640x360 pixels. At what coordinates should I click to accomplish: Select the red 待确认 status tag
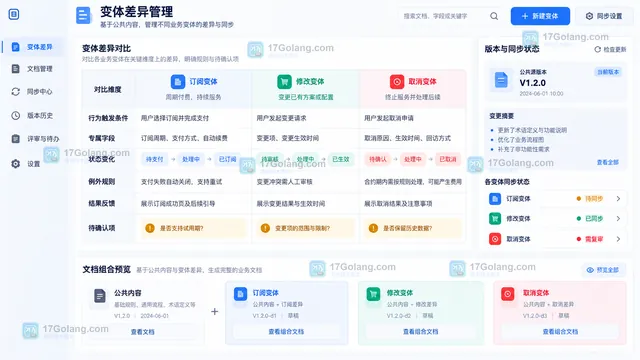point(378,159)
